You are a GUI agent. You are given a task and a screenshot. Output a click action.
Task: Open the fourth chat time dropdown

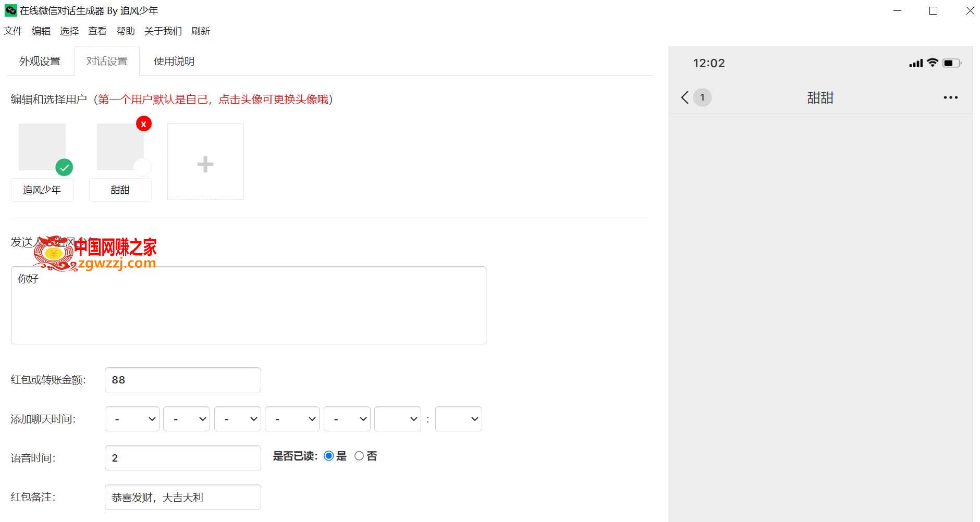click(292, 419)
